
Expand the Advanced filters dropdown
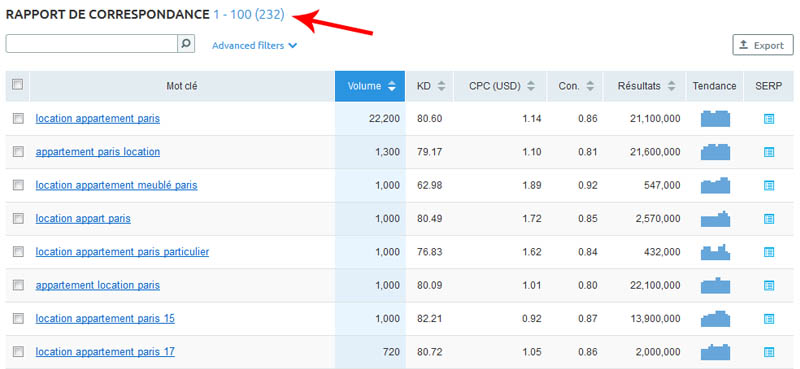255,45
